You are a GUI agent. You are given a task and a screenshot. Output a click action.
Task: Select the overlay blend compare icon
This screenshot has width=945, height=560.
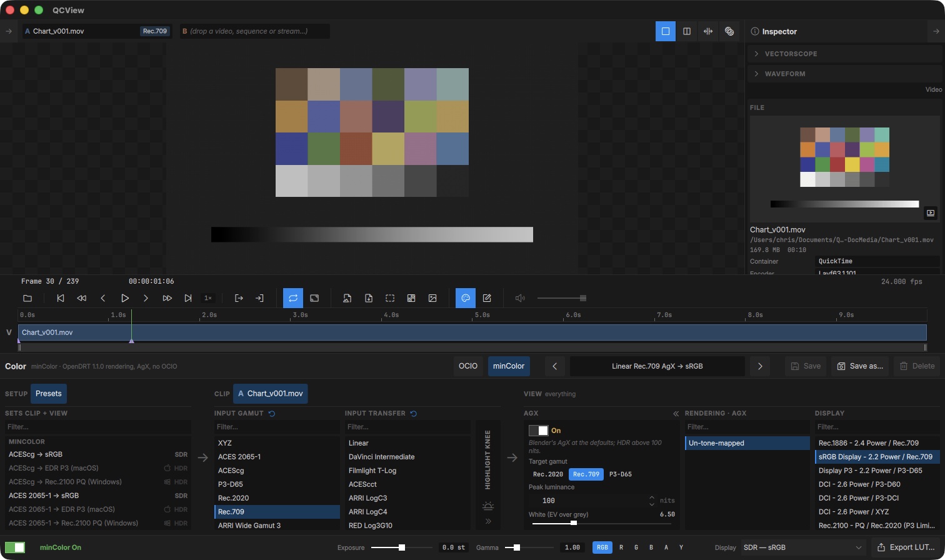coord(729,31)
